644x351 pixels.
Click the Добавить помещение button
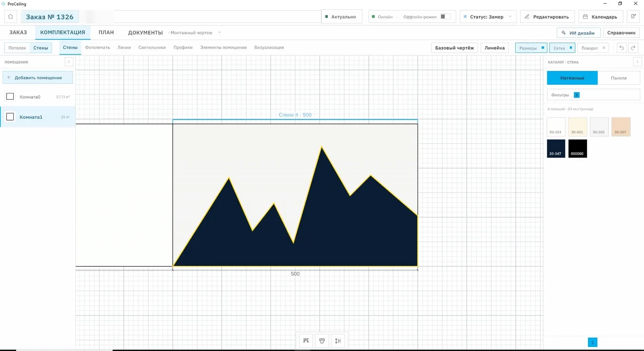[38, 77]
